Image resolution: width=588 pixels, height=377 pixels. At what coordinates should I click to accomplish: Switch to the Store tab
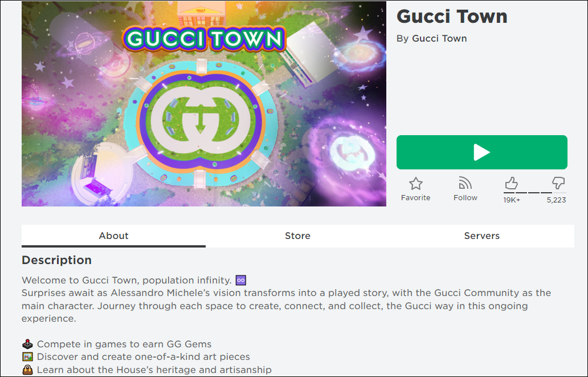click(297, 236)
